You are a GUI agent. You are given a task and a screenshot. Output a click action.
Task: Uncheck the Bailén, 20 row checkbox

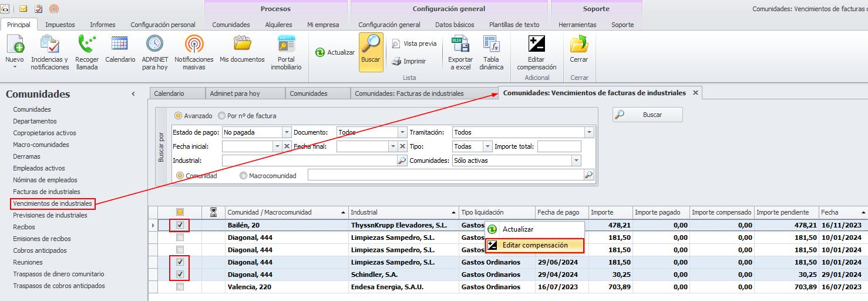coord(180,225)
